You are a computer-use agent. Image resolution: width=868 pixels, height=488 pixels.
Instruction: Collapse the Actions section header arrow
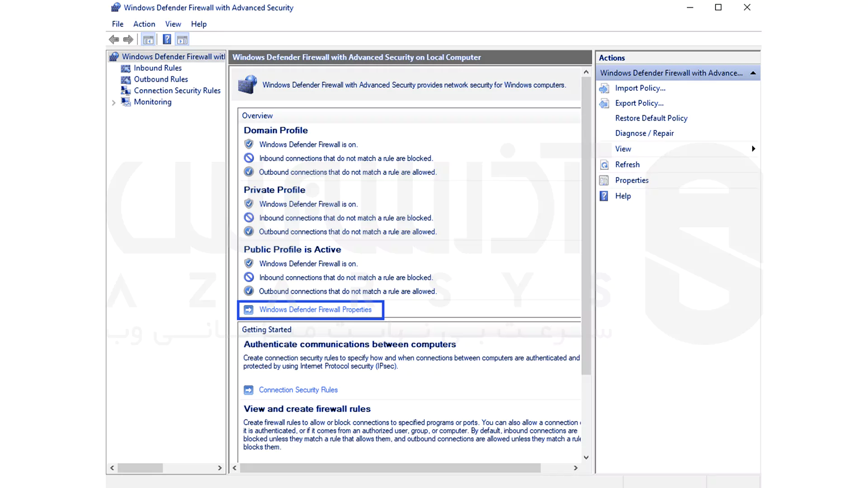[753, 73]
